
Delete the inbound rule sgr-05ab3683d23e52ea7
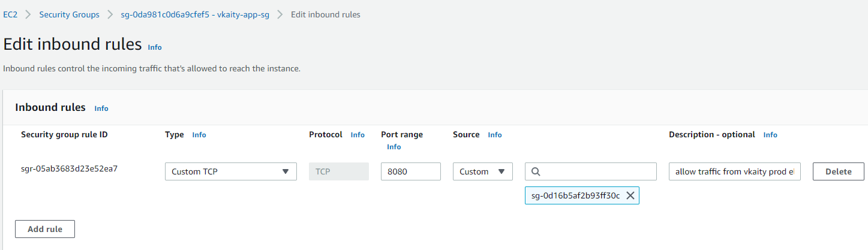(839, 171)
